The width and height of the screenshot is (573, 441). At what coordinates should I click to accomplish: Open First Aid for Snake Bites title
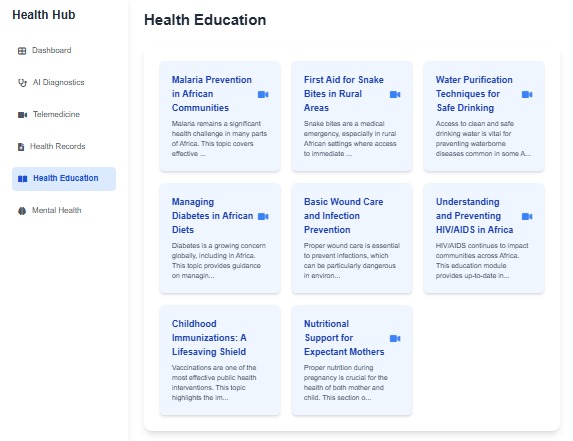coord(344,94)
